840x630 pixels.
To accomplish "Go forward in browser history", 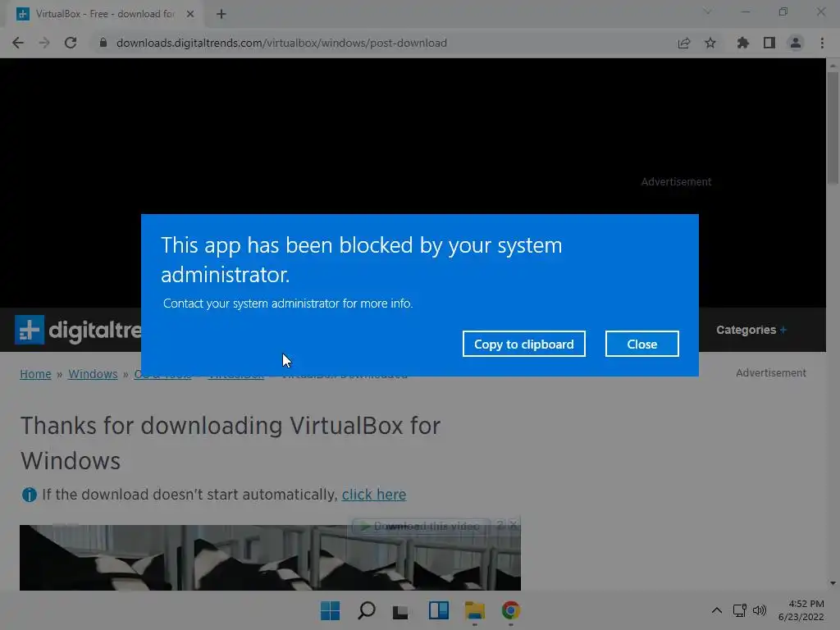I will click(x=44, y=43).
